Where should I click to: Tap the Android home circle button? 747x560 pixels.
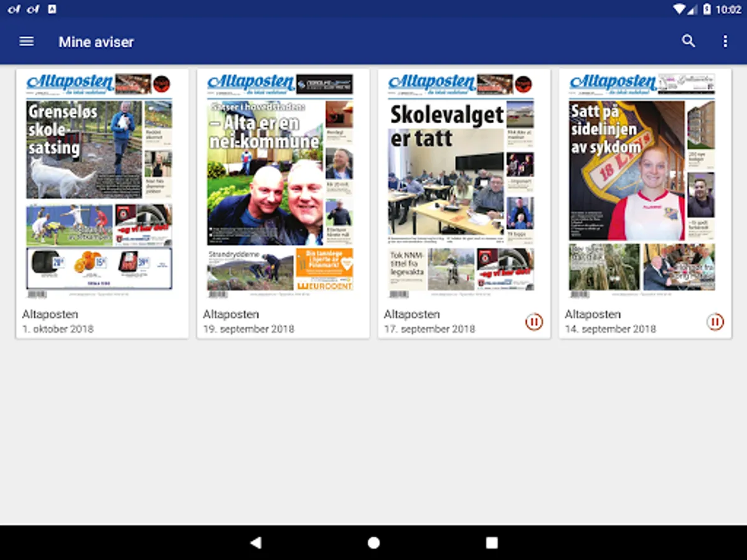374,543
